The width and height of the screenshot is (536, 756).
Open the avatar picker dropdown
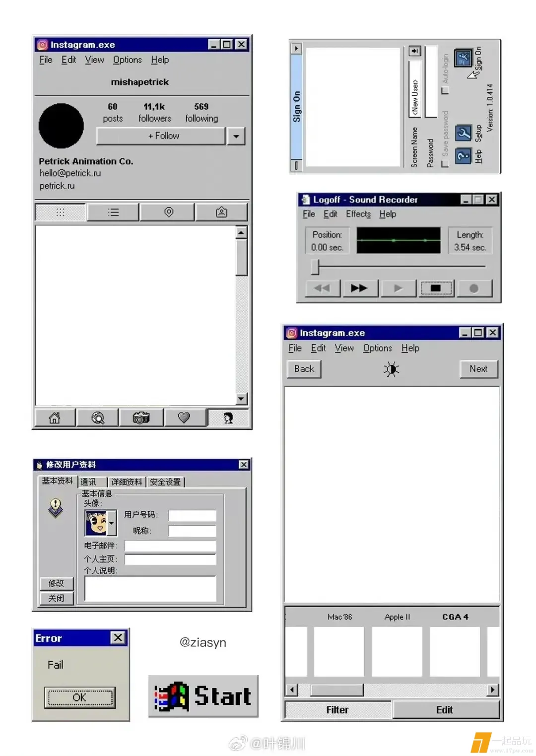[x=112, y=523]
